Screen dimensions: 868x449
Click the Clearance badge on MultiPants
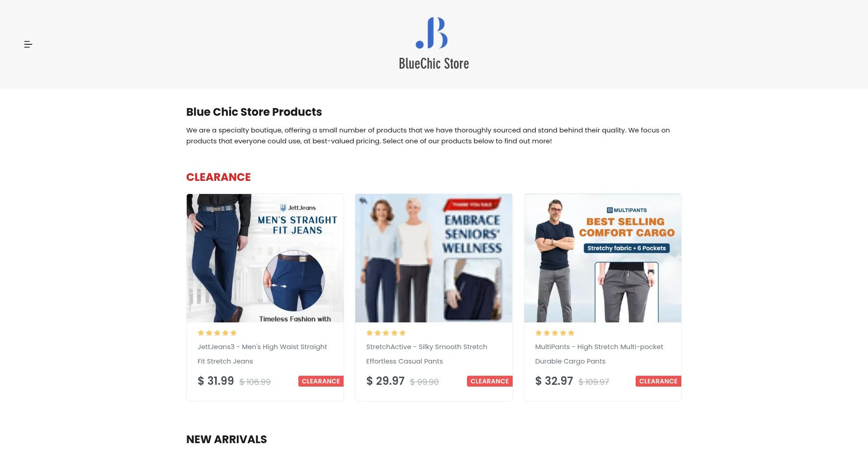658,381
